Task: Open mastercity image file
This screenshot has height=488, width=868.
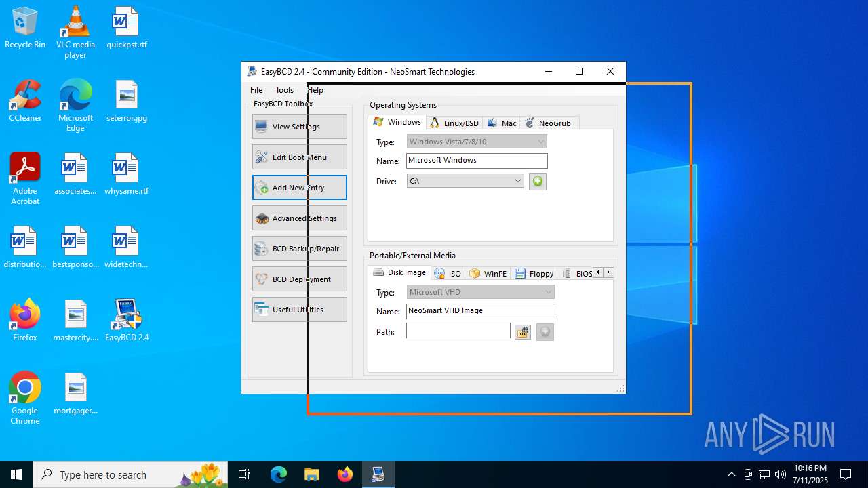Action: pos(75,321)
